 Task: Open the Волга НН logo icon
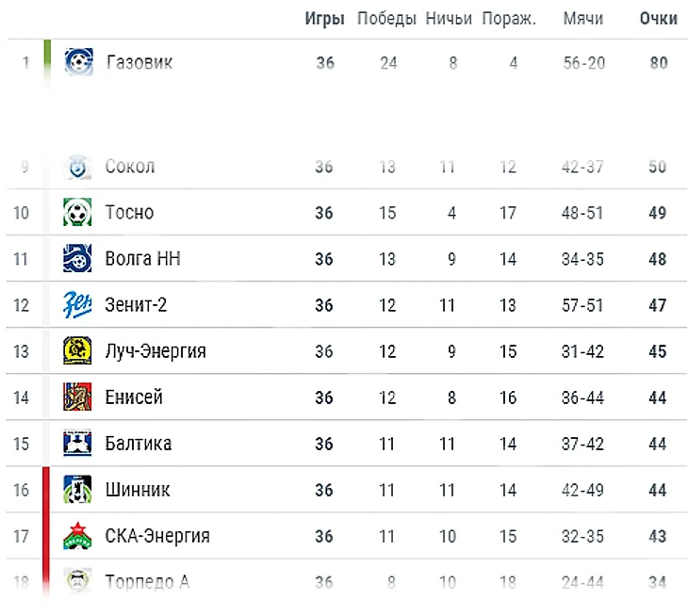point(77,259)
